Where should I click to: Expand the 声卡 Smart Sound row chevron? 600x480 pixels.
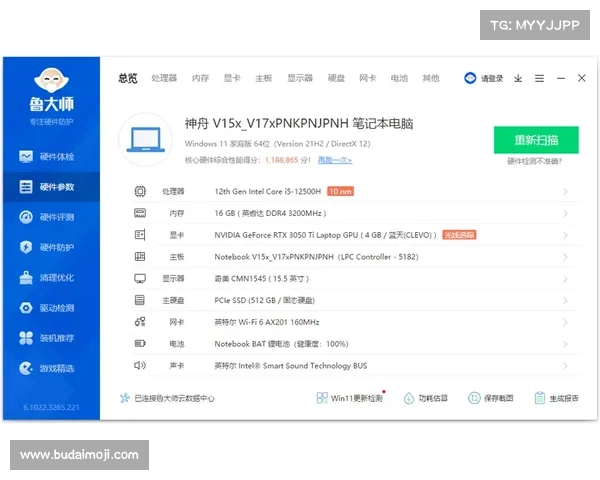[565, 366]
